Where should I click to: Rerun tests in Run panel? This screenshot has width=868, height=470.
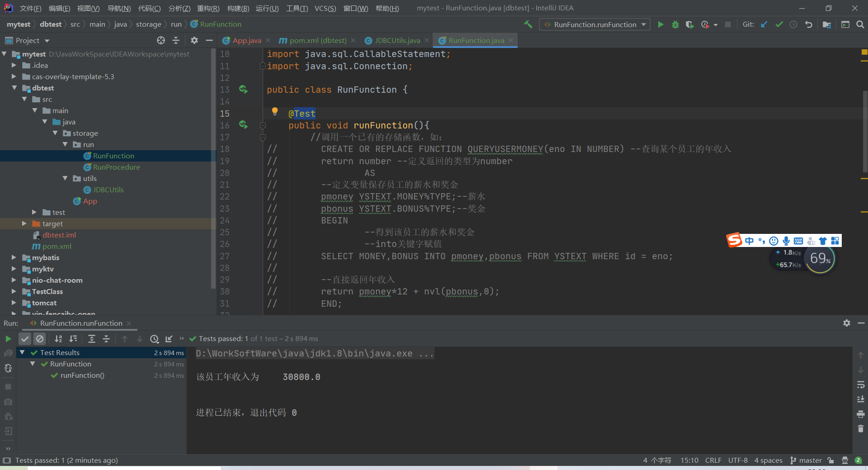(8, 338)
